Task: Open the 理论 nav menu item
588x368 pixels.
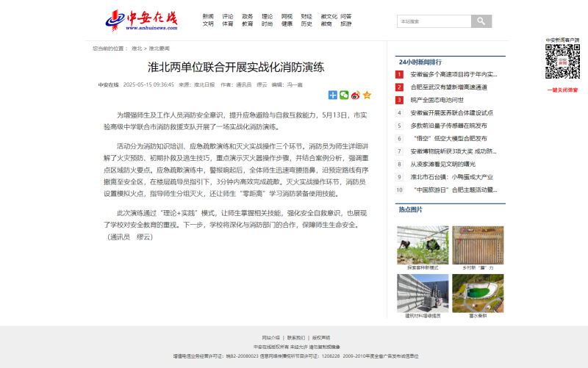Action: point(267,16)
